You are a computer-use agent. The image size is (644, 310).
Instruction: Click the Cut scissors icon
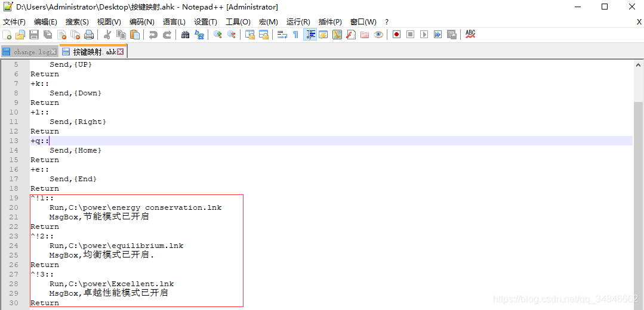tap(107, 35)
